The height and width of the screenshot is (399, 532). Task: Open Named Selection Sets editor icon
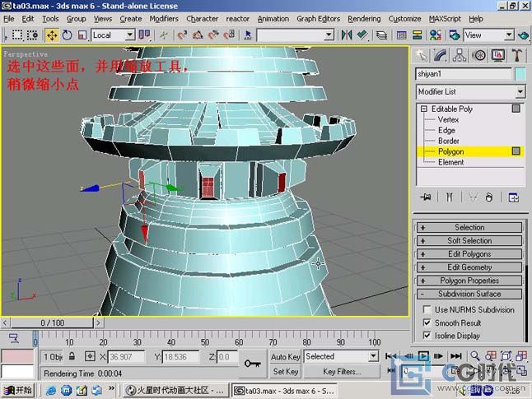coord(248,35)
